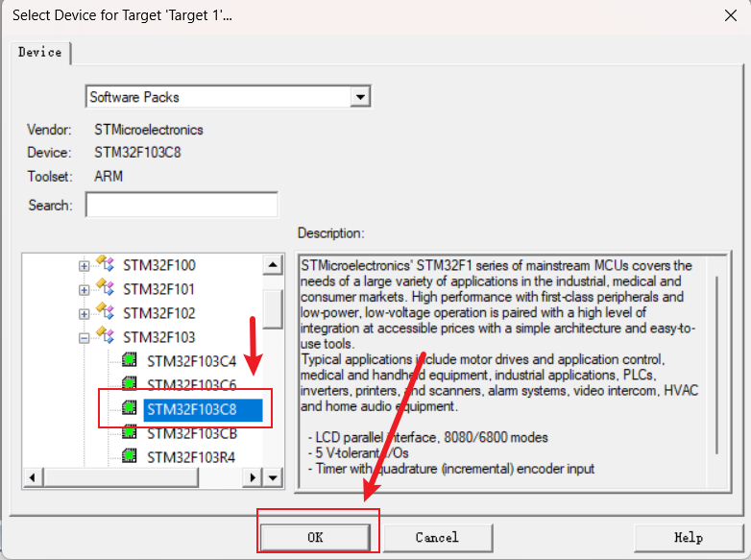The image size is (751, 560).
Task: Select STM32F103C4 in the device tree
Action: pyautogui.click(x=191, y=361)
